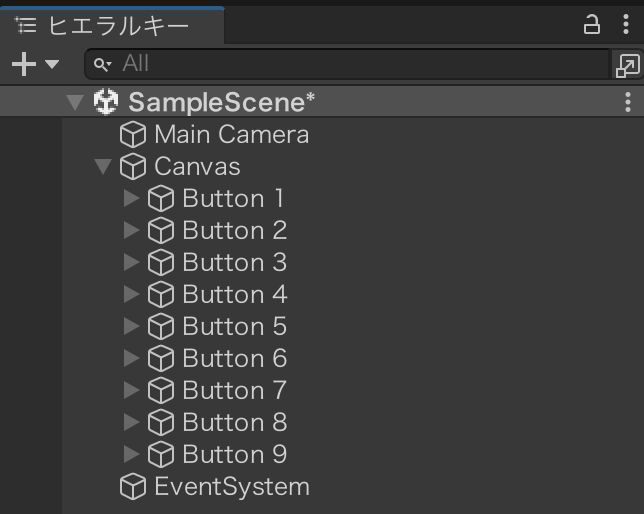
Task: Expand the Button 3 foldout arrow
Action: coord(131,262)
